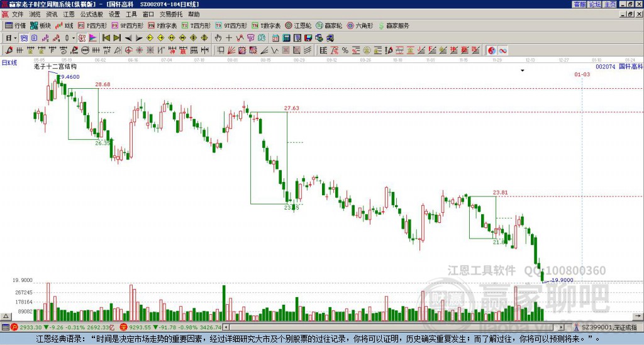The image size is (644, 345).
Task: Toggle the yin-yang icon
Action: 492,50
